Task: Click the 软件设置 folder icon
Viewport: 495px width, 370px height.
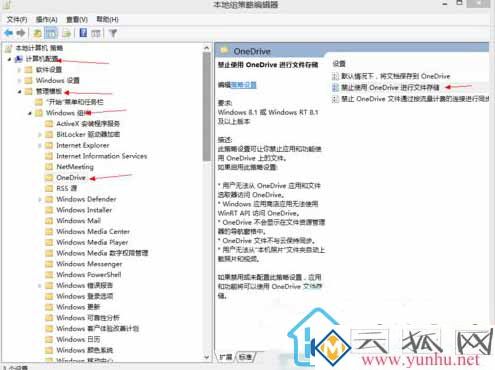Action: click(x=29, y=70)
